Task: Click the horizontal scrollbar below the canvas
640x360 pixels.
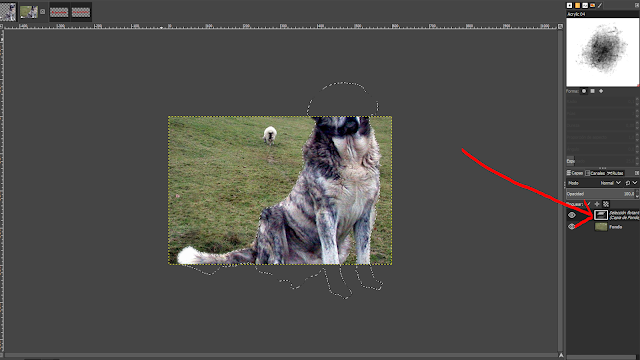Action: click(x=281, y=356)
